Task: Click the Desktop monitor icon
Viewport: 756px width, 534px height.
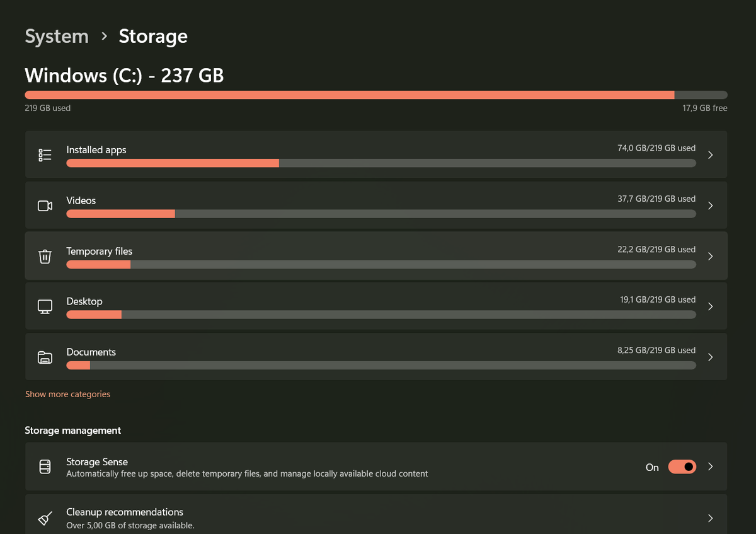Action: [45, 306]
